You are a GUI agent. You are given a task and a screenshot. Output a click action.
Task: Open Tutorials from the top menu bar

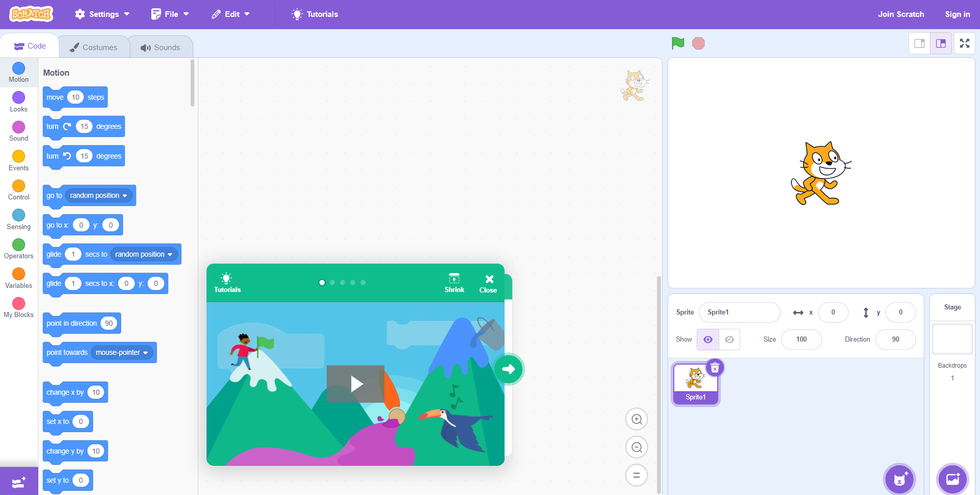click(x=315, y=14)
